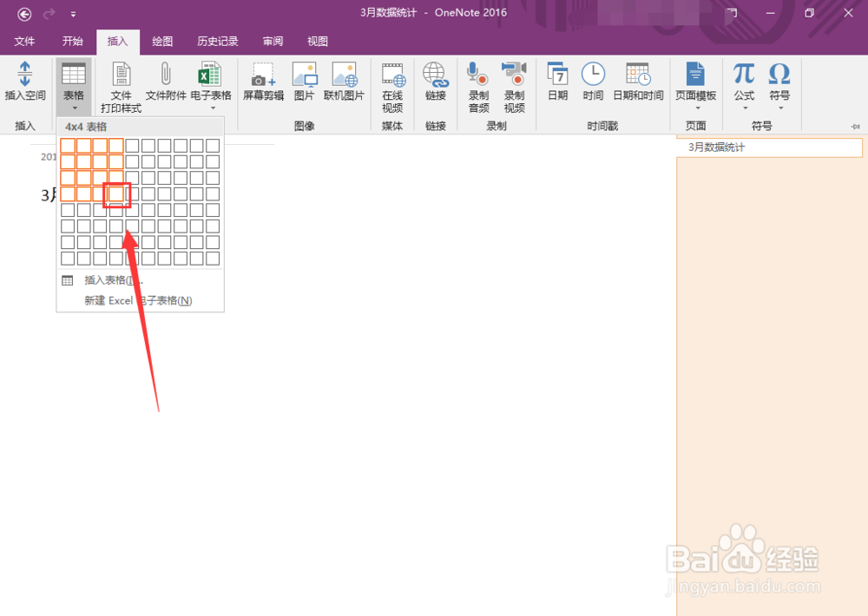
Task: Attach a file using 文件附件
Action: point(166,82)
